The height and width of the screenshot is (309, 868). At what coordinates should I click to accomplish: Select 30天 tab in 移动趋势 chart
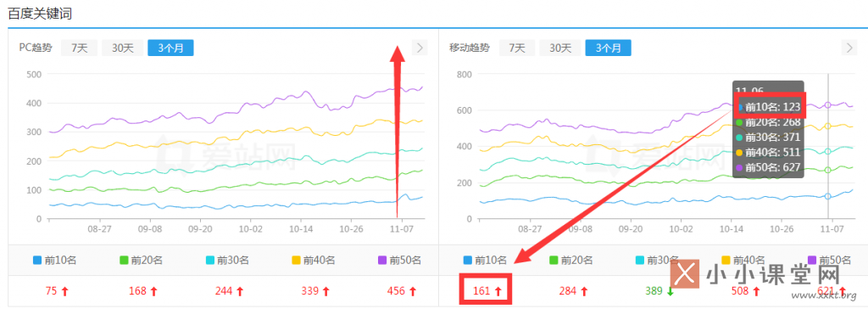coord(560,48)
